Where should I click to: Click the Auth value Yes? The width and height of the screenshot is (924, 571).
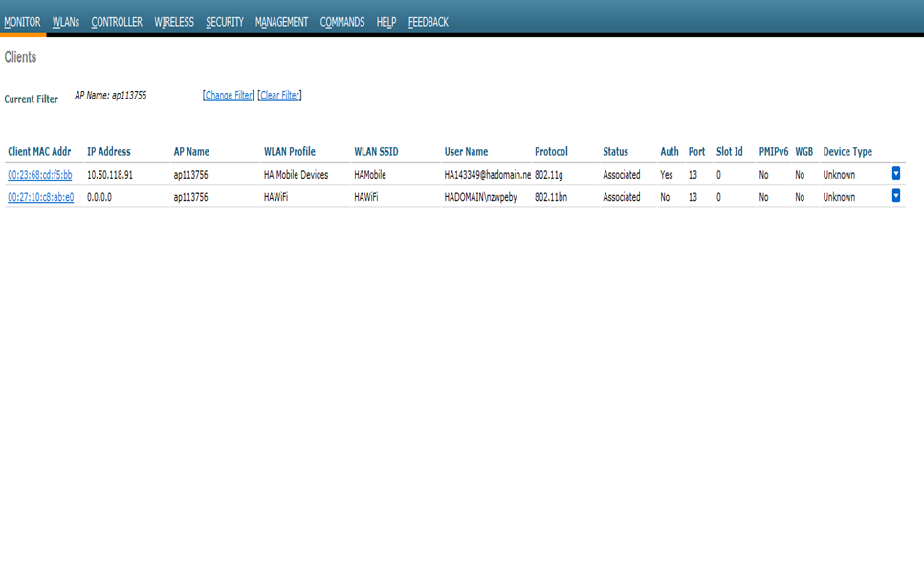(x=667, y=175)
